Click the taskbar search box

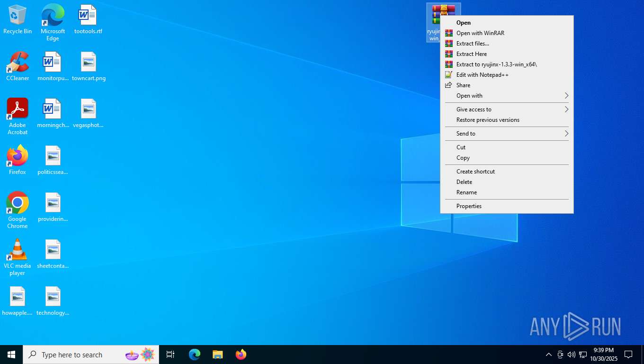[91, 355]
